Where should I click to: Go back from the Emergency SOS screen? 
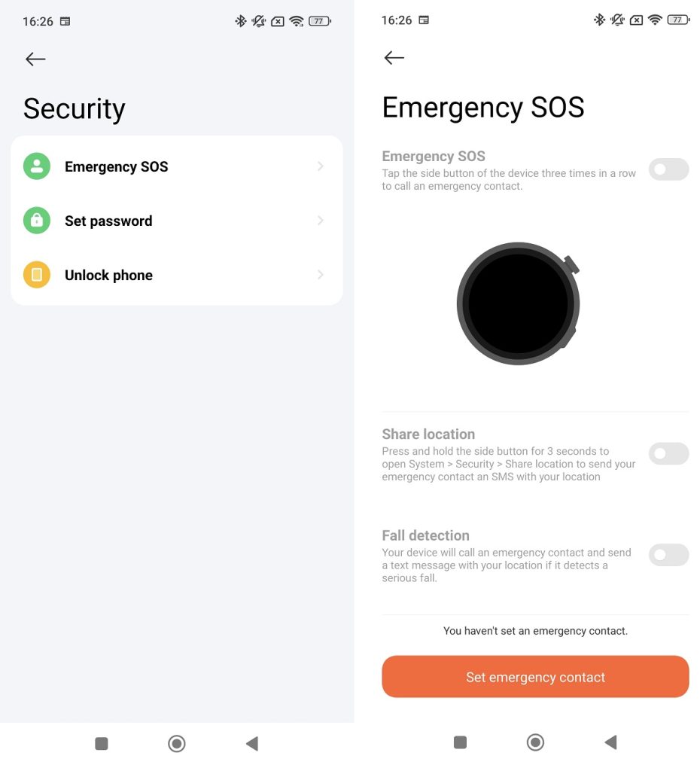pos(394,58)
